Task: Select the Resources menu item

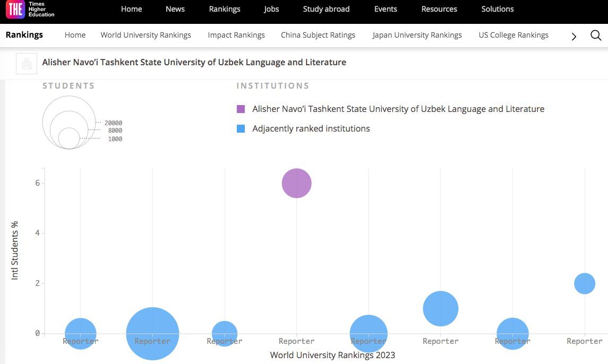Action: click(439, 9)
